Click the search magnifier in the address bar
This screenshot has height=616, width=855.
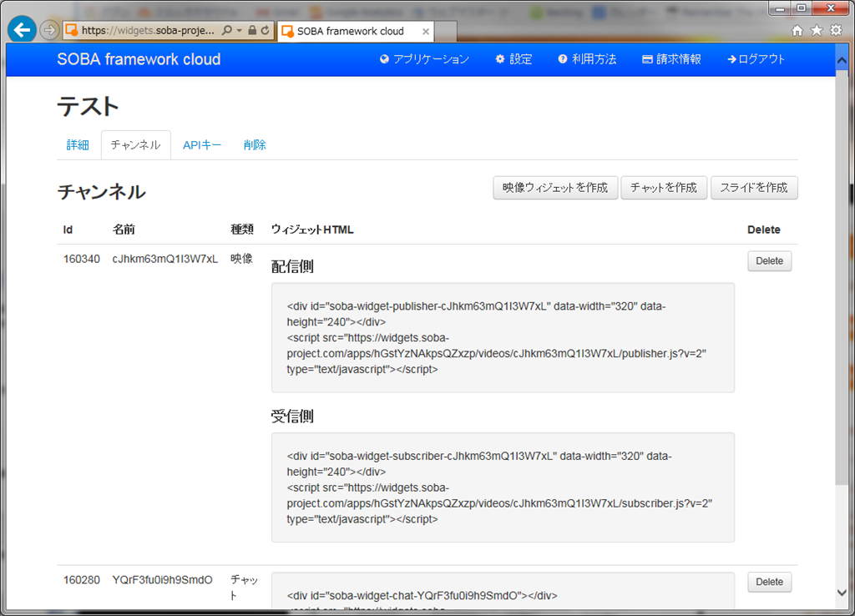click(x=227, y=31)
